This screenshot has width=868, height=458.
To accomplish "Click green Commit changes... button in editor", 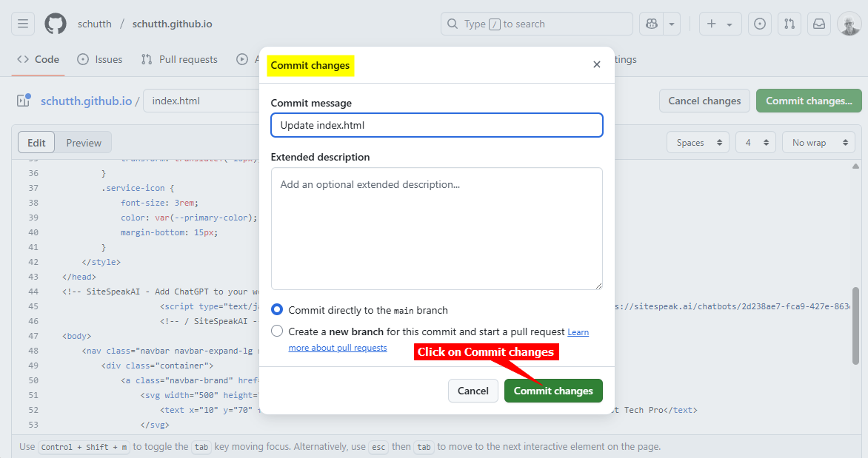I will coord(809,101).
